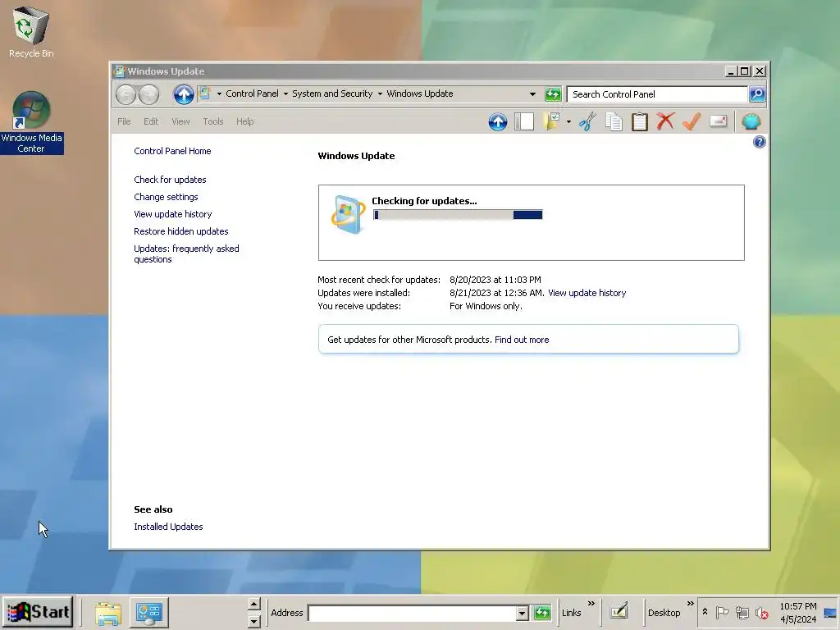Toggle the navigation pane layout icon
Screen dimensions: 840x630
(x=524, y=121)
